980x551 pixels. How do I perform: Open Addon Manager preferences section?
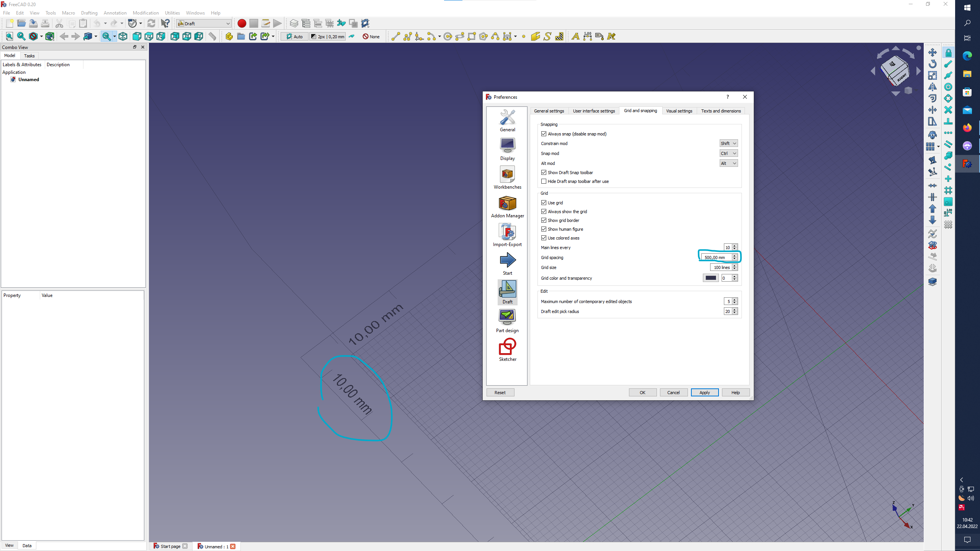(x=507, y=207)
